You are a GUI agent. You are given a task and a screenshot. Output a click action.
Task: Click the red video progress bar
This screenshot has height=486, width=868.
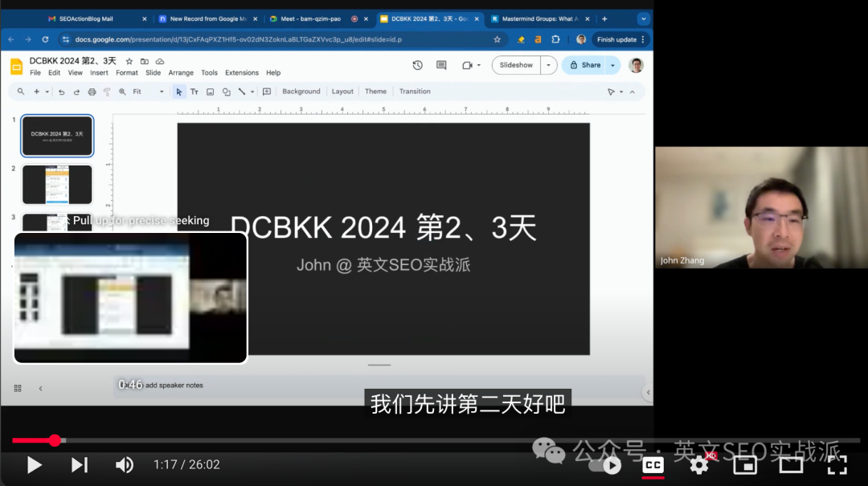pyautogui.click(x=33, y=440)
